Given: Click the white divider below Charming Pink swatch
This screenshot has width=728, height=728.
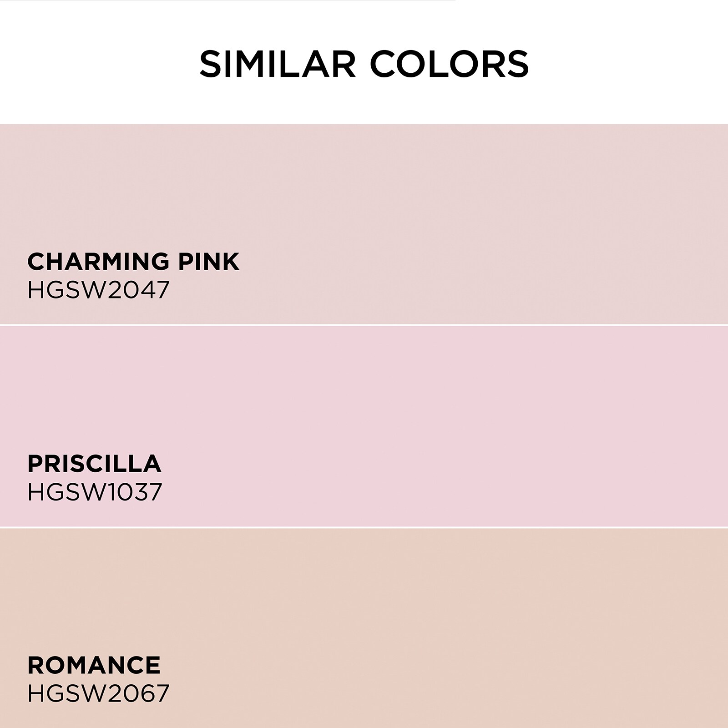Looking at the screenshot, I should pos(364,325).
